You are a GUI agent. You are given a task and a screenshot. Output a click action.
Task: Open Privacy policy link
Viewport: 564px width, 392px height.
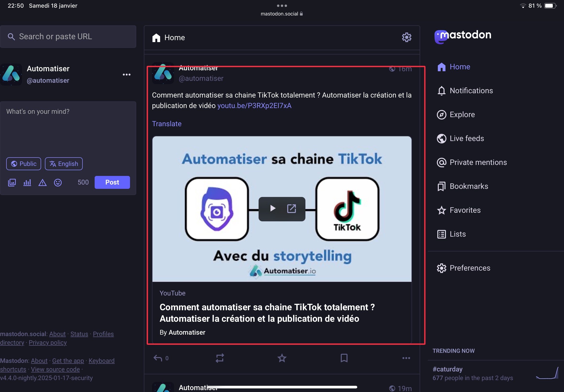pyautogui.click(x=48, y=343)
